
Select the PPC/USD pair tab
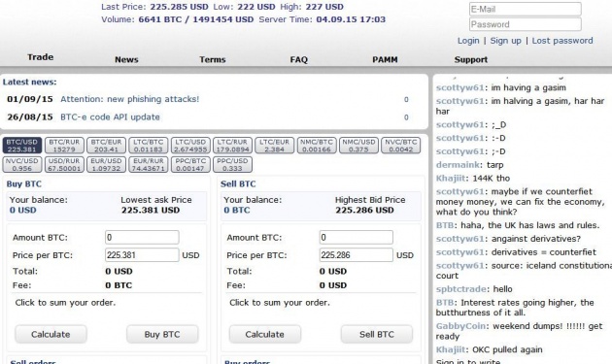[232, 164]
